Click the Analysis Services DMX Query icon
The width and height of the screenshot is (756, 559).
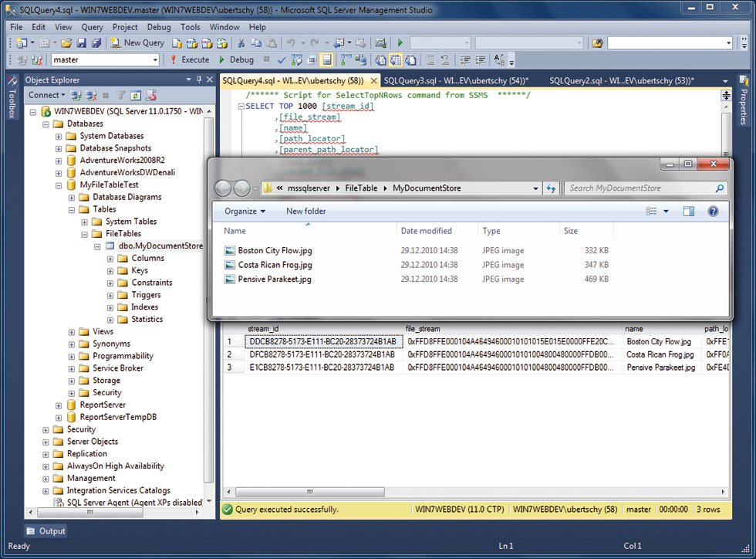tap(207, 43)
